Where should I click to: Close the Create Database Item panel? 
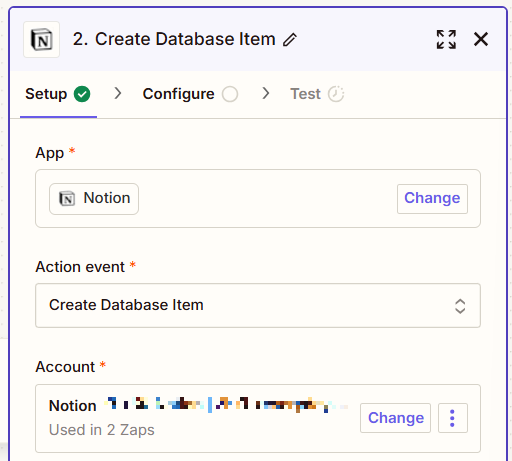click(481, 39)
